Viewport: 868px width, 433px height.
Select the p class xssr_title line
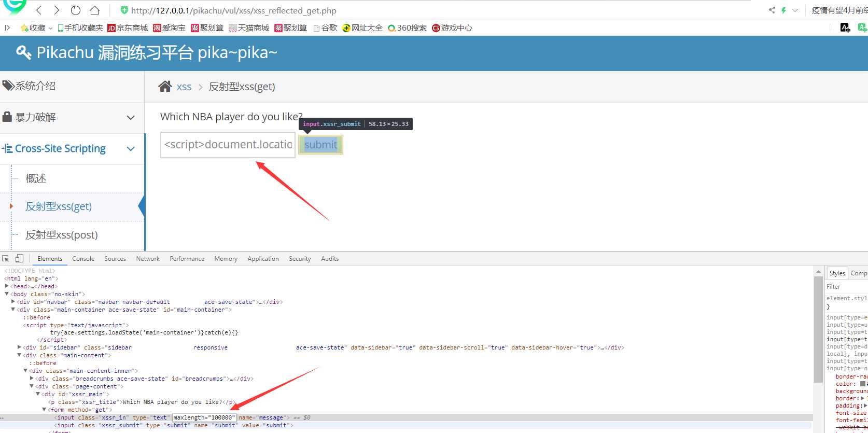[142, 402]
